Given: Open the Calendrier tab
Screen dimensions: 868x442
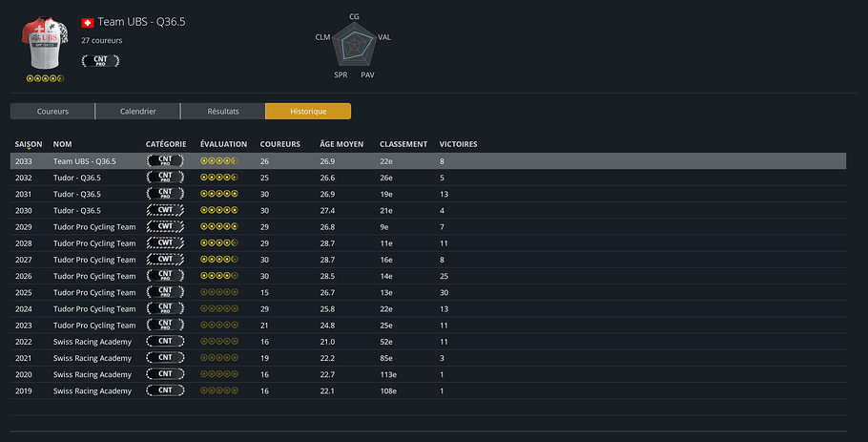Looking at the screenshot, I should (138, 112).
